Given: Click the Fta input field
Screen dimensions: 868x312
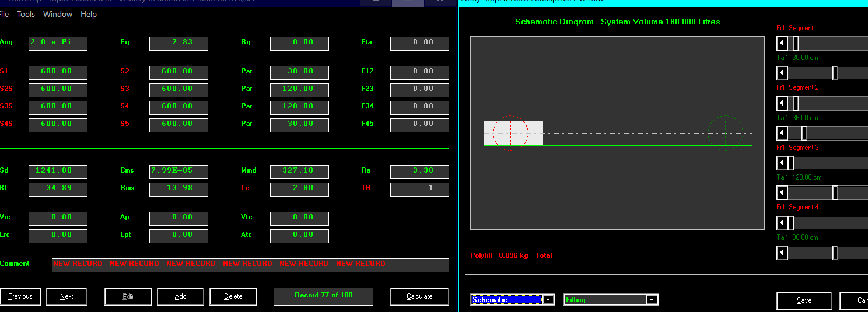Looking at the screenshot, I should point(419,43).
